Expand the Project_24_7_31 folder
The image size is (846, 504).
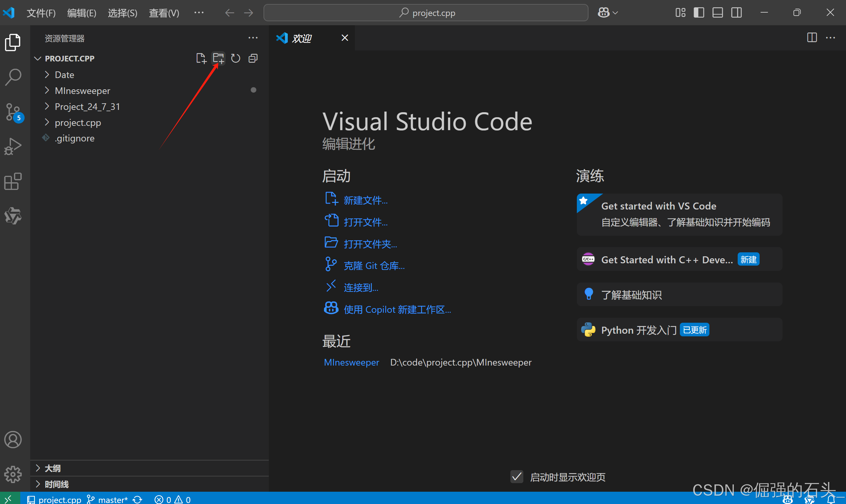click(87, 107)
